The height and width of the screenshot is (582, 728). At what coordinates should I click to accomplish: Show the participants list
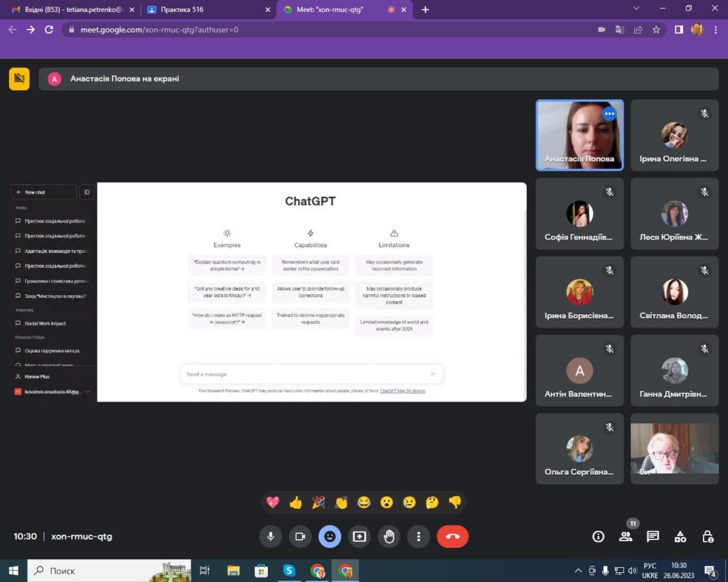pyautogui.click(x=626, y=537)
